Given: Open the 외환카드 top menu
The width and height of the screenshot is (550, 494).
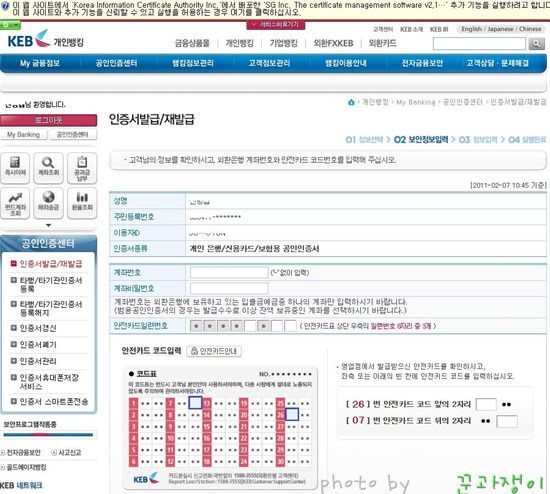Looking at the screenshot, I should coord(382,44).
